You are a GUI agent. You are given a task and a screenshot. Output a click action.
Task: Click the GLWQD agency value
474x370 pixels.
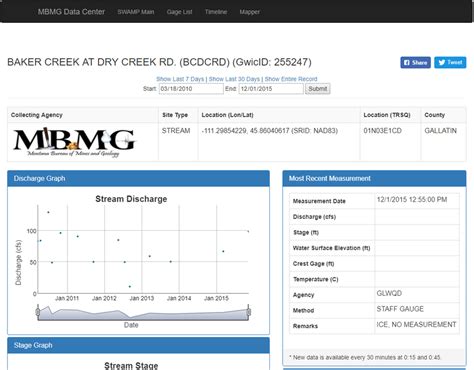point(389,293)
